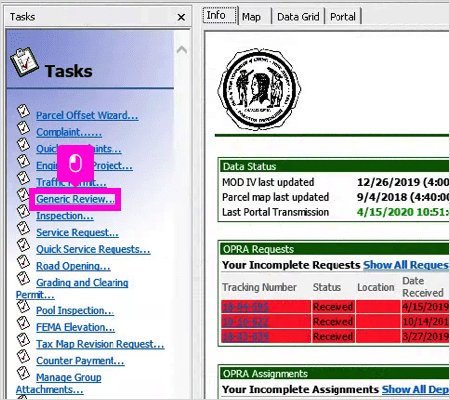Close the Tasks panel with the X
Image resolution: width=450 pixels, height=400 pixels.
click(181, 17)
